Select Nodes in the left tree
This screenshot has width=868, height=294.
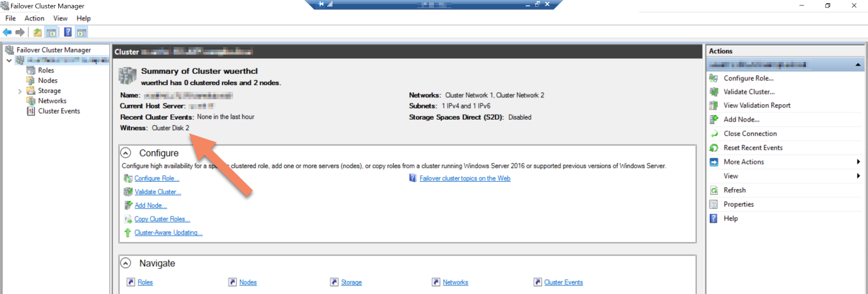[47, 80]
